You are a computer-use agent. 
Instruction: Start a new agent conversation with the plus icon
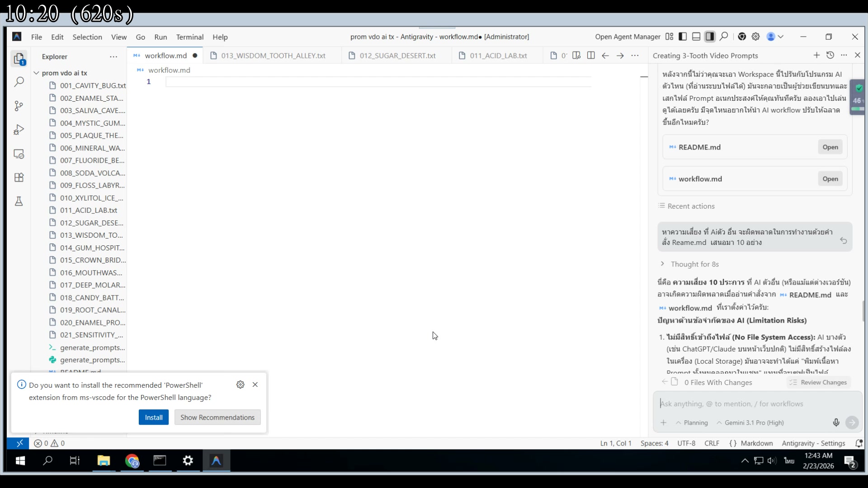coord(817,55)
